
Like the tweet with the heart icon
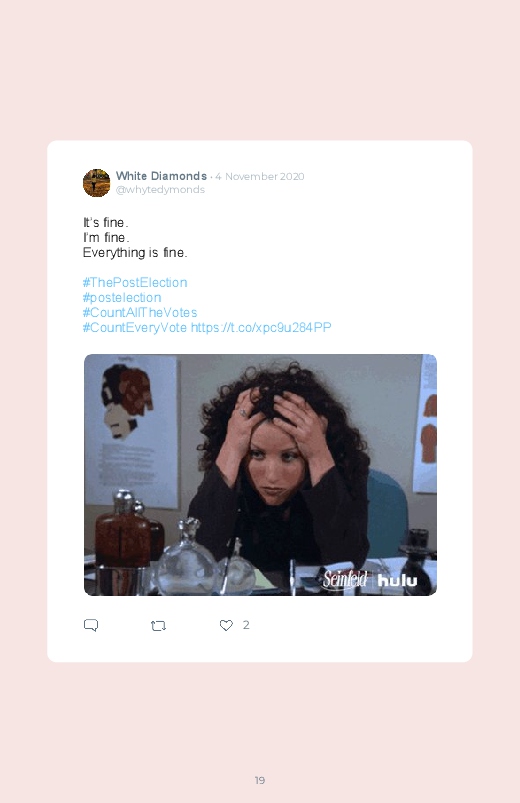point(226,625)
